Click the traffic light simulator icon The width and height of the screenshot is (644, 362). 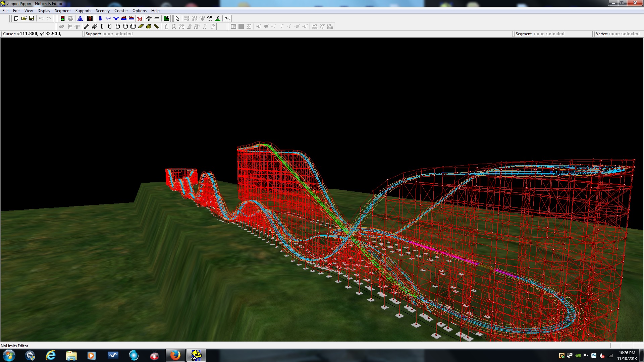(62, 18)
